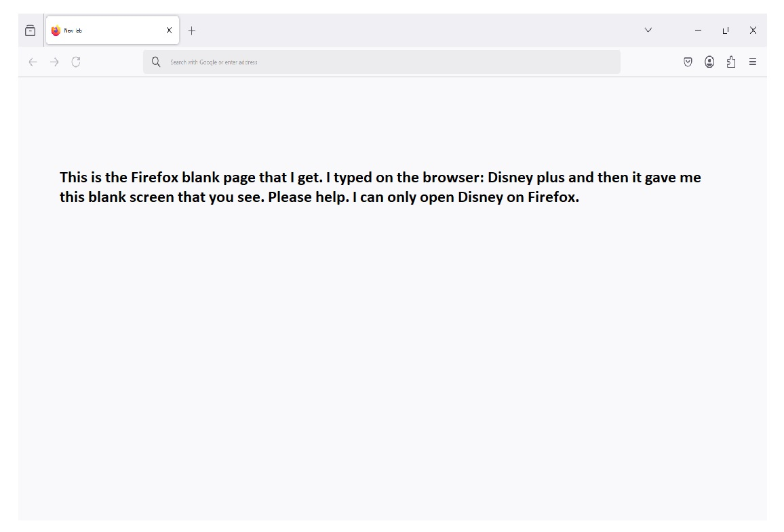
Task: Maximize the Firefox window
Action: 726,30
